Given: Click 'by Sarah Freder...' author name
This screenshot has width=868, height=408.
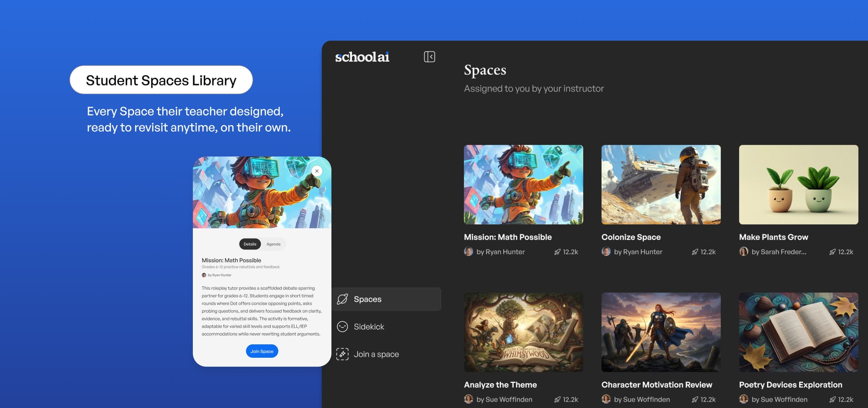Looking at the screenshot, I should point(779,252).
